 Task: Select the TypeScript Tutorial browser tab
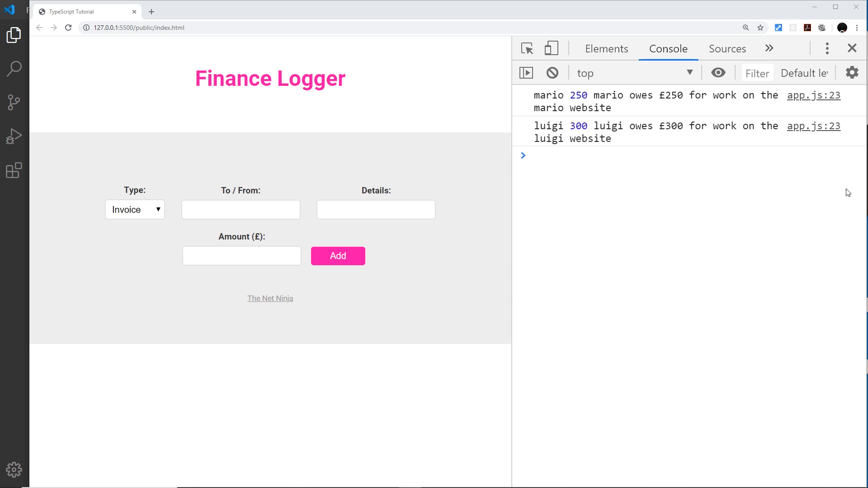coord(87,12)
